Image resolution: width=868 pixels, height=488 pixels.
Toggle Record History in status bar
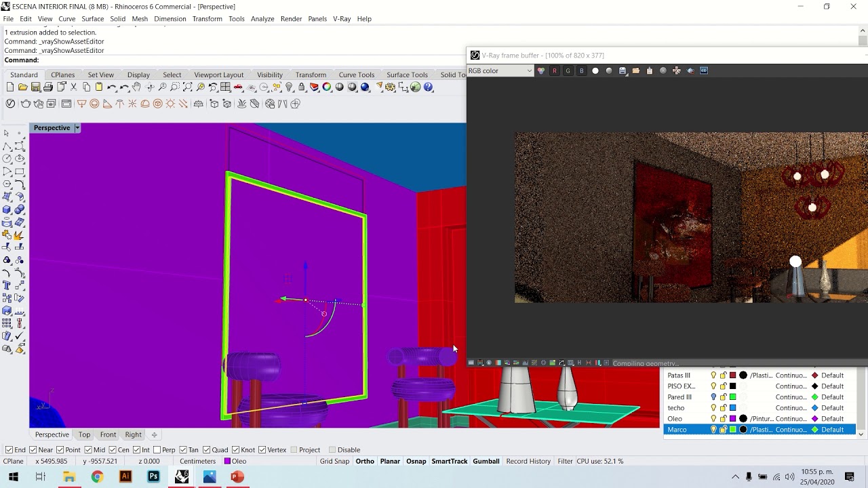coord(528,461)
